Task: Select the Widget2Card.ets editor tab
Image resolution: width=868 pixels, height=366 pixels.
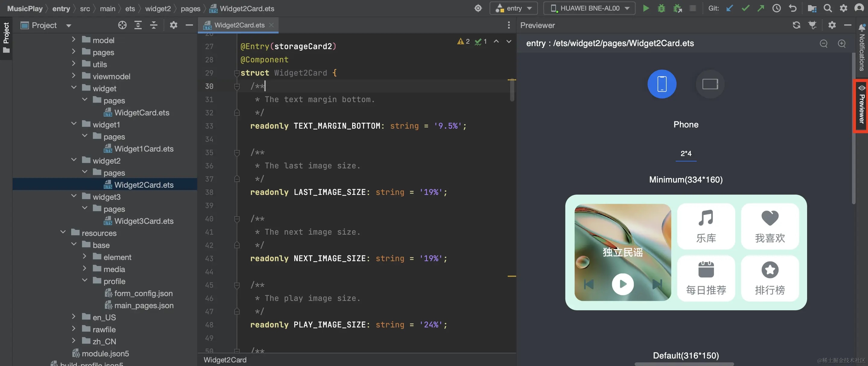Action: 239,25
